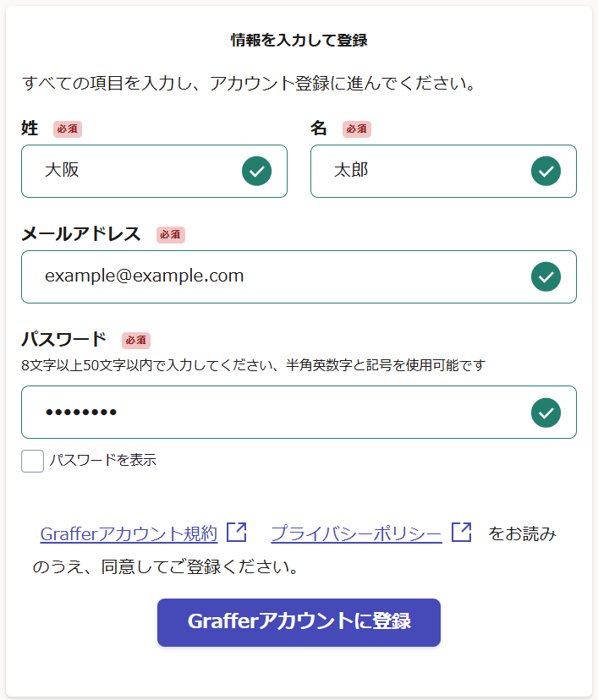Click the 必須 badge next to 名
Screen dimensions: 598x700
[x=357, y=129]
